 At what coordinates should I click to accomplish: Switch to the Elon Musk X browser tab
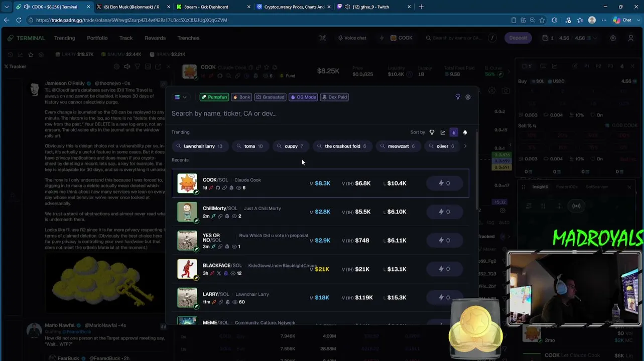click(x=132, y=7)
